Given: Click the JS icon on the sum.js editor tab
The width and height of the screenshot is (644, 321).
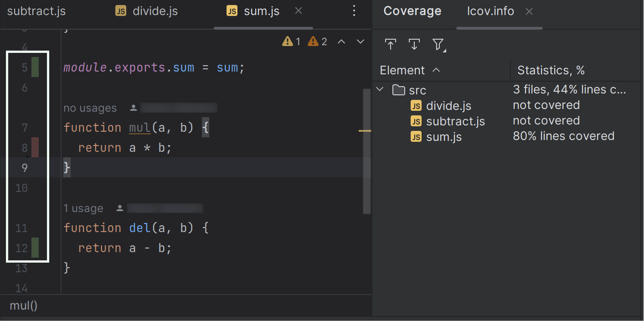Looking at the screenshot, I should pos(231,10).
